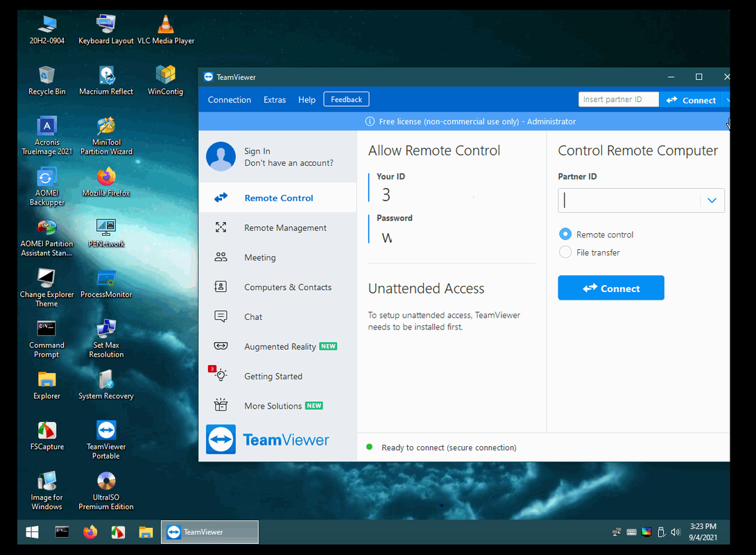This screenshot has width=756, height=555.
Task: Click the Connect button in top toolbar
Action: (690, 101)
